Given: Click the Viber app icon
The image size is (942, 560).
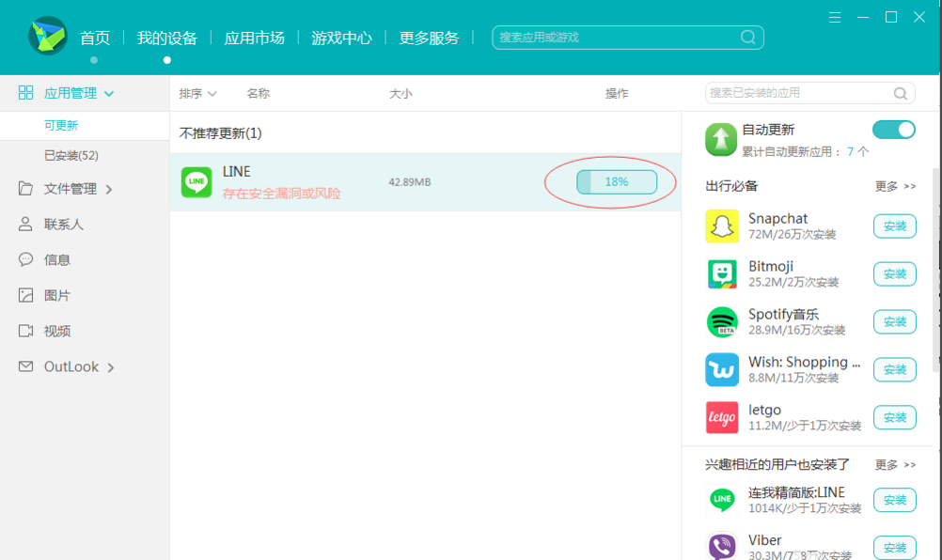Looking at the screenshot, I should point(721,547).
